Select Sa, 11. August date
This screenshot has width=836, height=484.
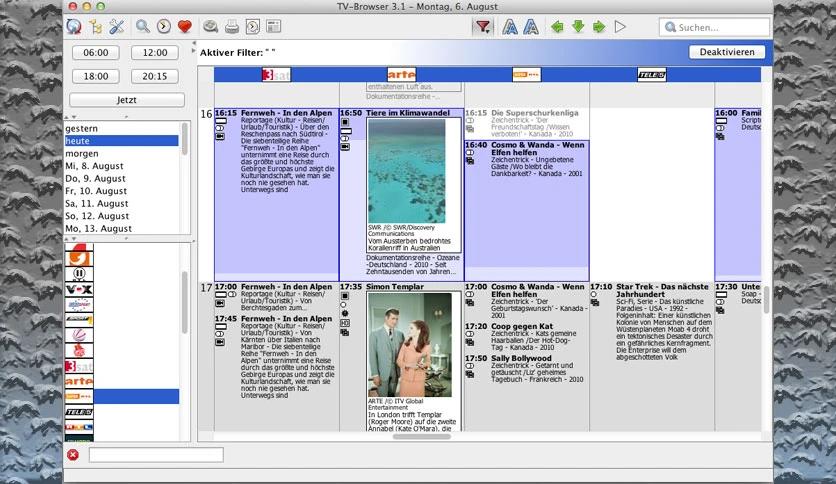122,204
